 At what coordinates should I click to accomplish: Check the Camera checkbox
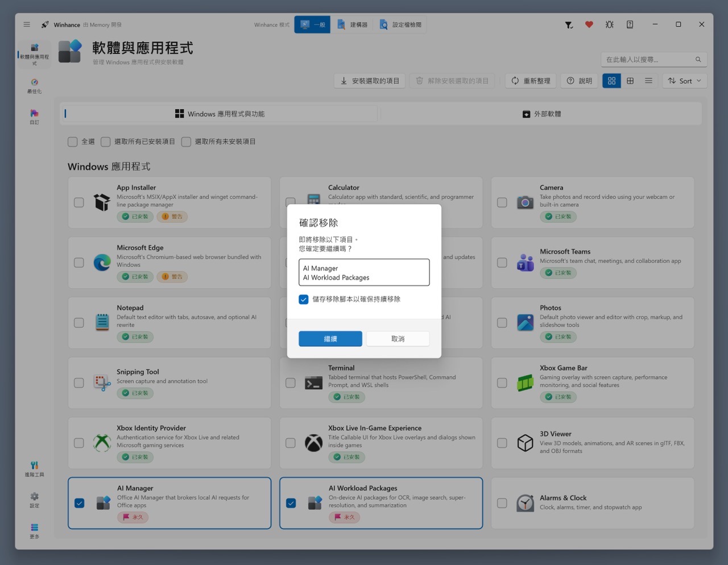pyautogui.click(x=502, y=202)
